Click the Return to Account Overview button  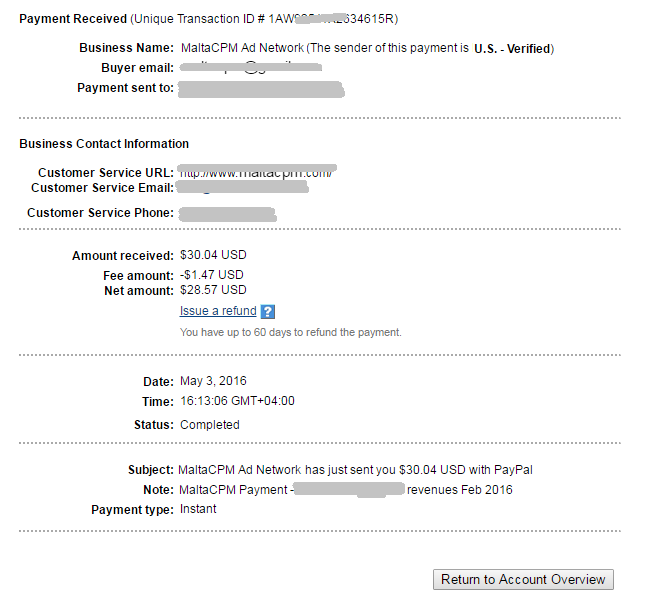point(523,579)
